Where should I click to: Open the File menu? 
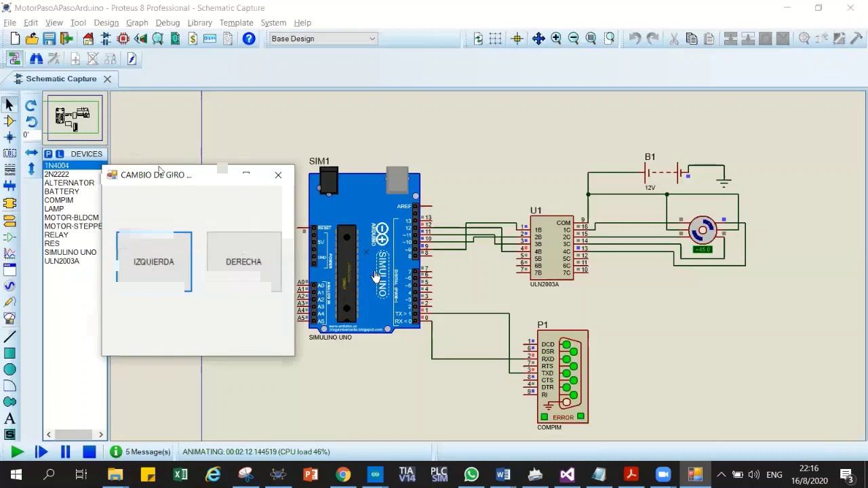point(9,22)
